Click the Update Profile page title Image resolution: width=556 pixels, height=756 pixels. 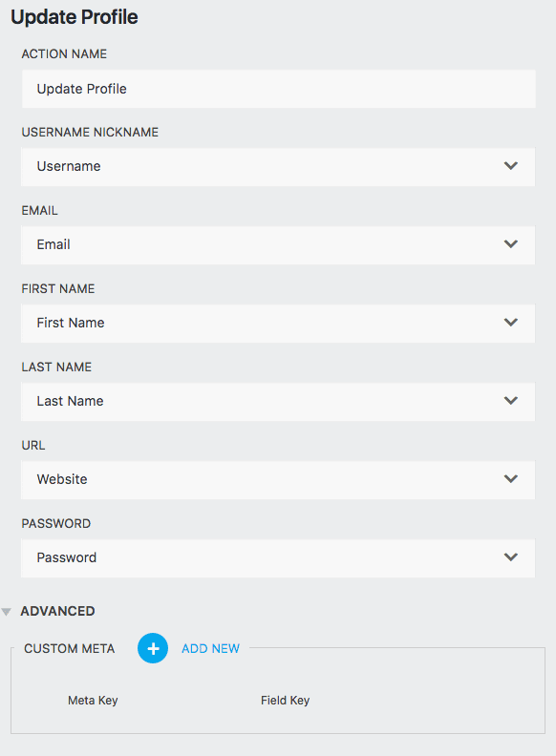pos(75,17)
